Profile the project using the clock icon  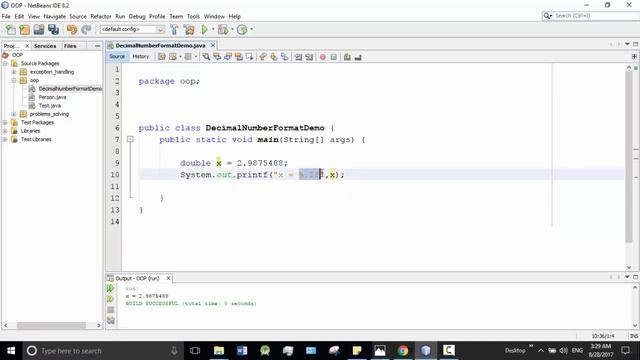click(x=242, y=29)
